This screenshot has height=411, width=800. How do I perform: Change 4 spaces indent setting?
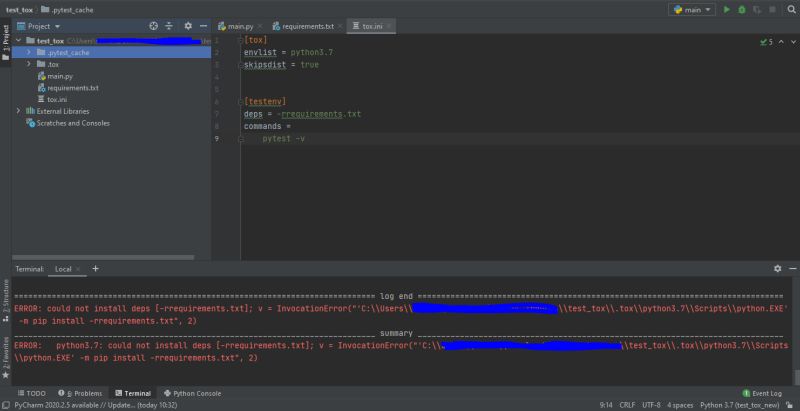click(x=680, y=405)
